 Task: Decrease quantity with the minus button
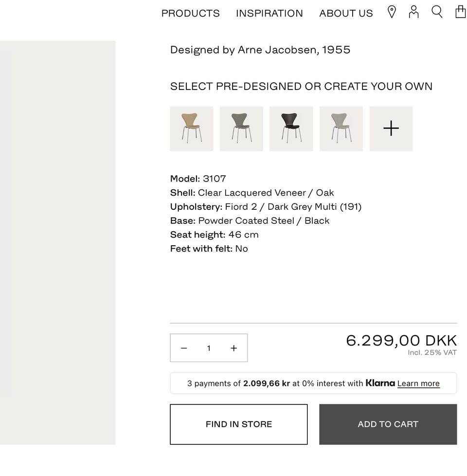coord(184,348)
